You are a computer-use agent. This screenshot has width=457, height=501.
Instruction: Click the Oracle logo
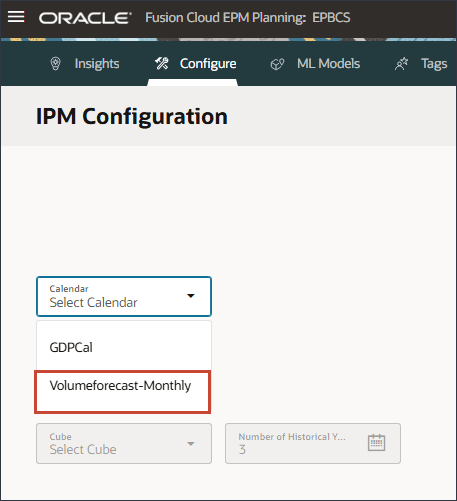(85, 18)
